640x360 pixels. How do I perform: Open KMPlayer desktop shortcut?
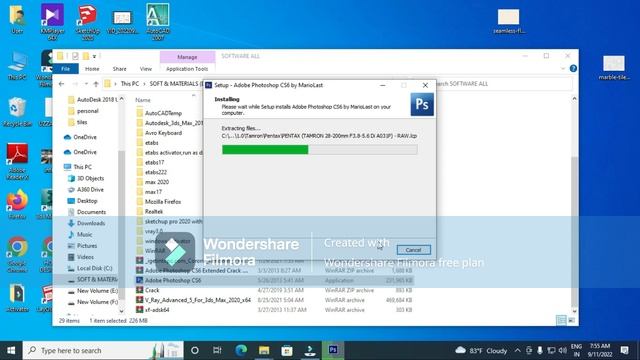53,21
